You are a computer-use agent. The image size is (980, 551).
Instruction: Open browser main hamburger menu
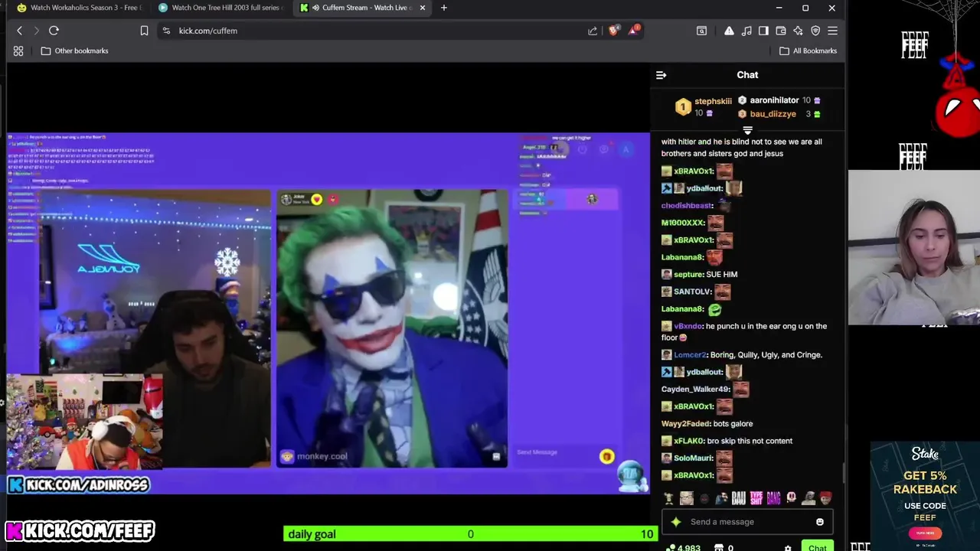coord(832,31)
